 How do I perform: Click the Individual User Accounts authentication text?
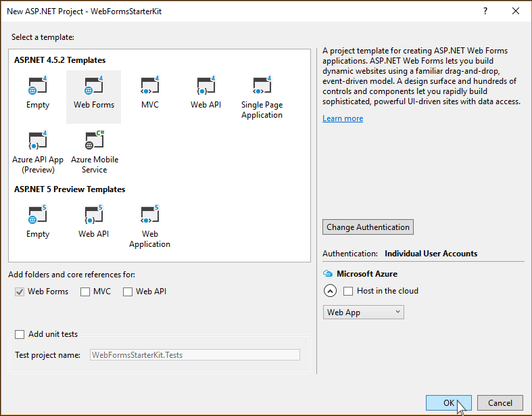tap(431, 254)
